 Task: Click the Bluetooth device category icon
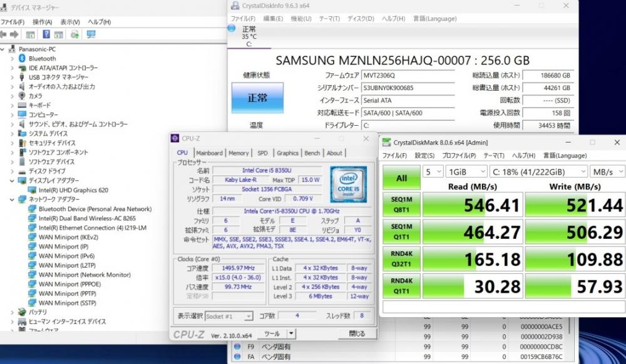click(22, 59)
